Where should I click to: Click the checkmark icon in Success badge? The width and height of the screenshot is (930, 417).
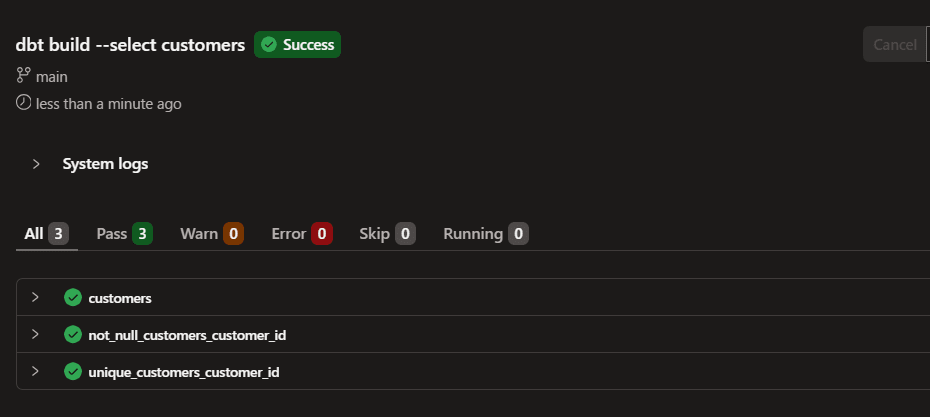pos(269,44)
